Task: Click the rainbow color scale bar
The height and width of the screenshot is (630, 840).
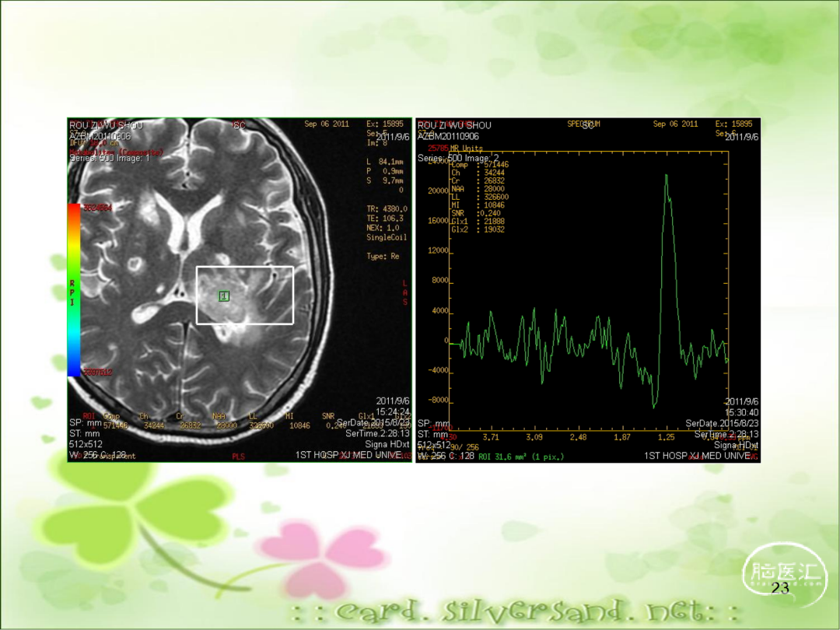Action: click(x=74, y=289)
